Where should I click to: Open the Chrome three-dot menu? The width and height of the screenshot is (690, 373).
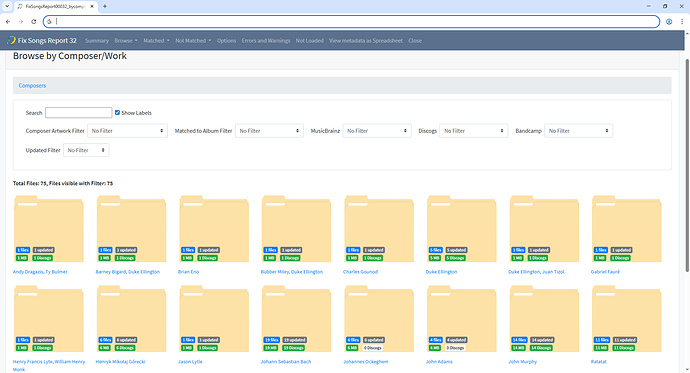tap(682, 22)
